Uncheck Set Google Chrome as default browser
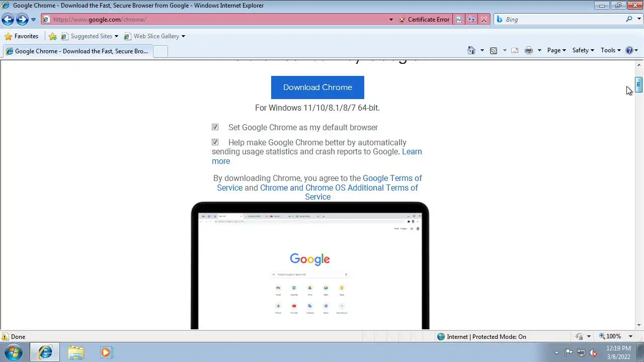Viewport: 644px width, 362px height. point(215,127)
